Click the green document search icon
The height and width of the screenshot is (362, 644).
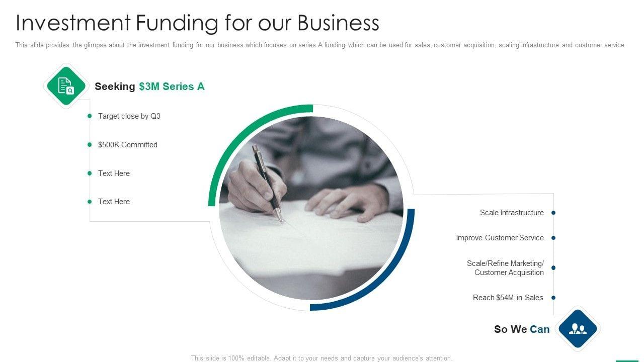click(66, 85)
